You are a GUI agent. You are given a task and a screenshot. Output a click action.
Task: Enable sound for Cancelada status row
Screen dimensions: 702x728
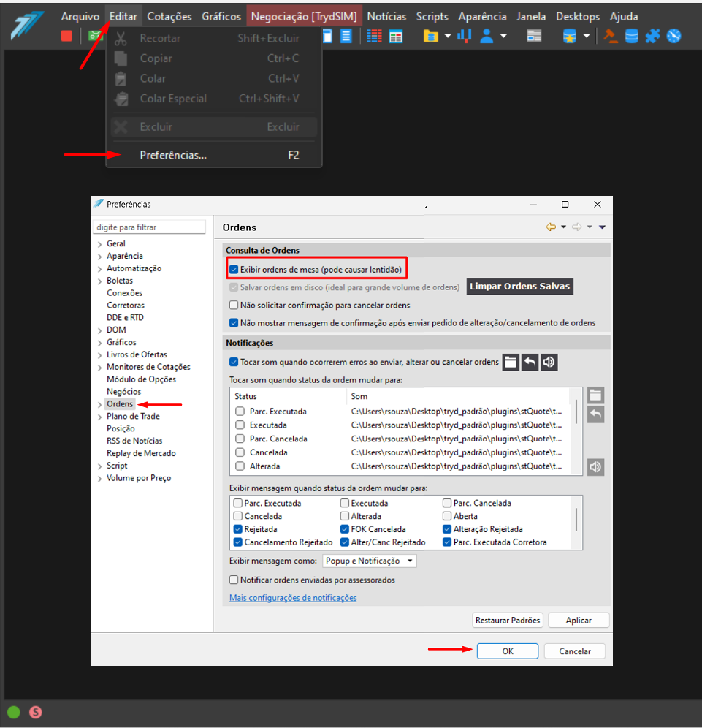[x=240, y=452]
